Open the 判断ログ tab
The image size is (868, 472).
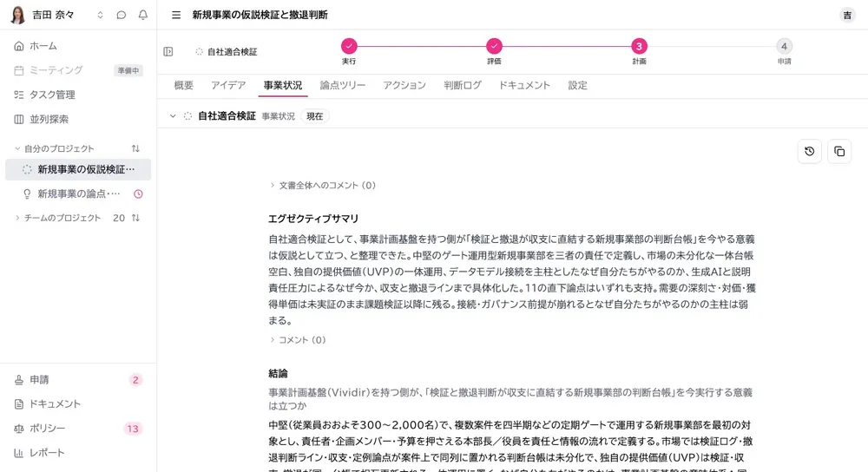point(463,85)
